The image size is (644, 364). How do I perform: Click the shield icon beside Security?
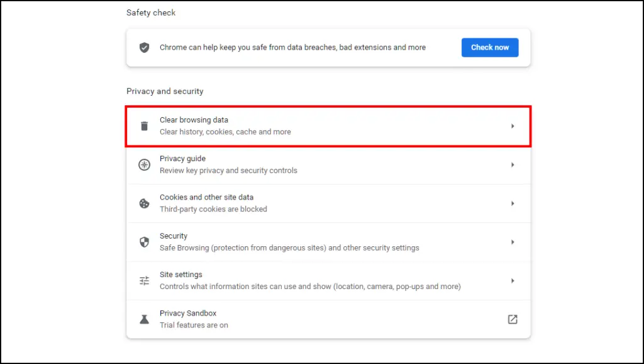[144, 242]
